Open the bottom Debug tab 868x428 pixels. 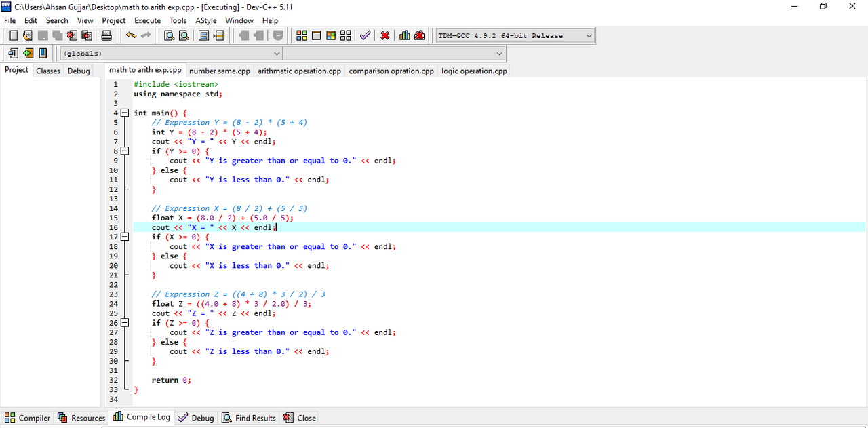(x=195, y=418)
